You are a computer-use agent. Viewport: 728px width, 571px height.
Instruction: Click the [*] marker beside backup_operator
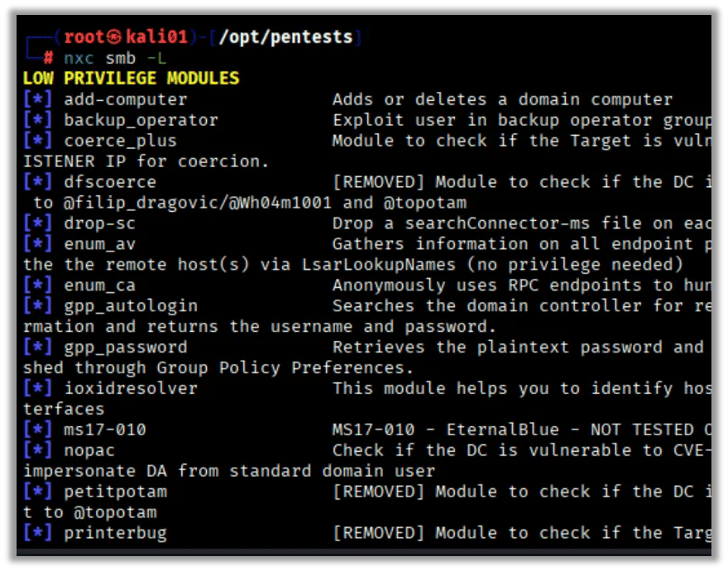(x=37, y=120)
